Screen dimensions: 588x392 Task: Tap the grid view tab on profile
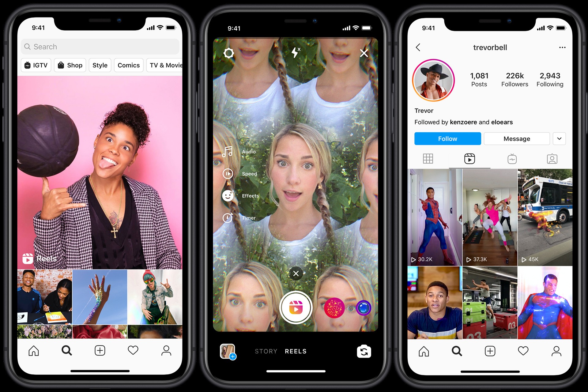(426, 159)
